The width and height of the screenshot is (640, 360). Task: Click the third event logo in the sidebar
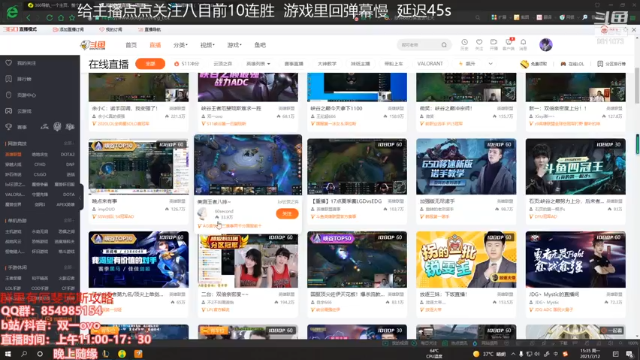click(x=70, y=127)
